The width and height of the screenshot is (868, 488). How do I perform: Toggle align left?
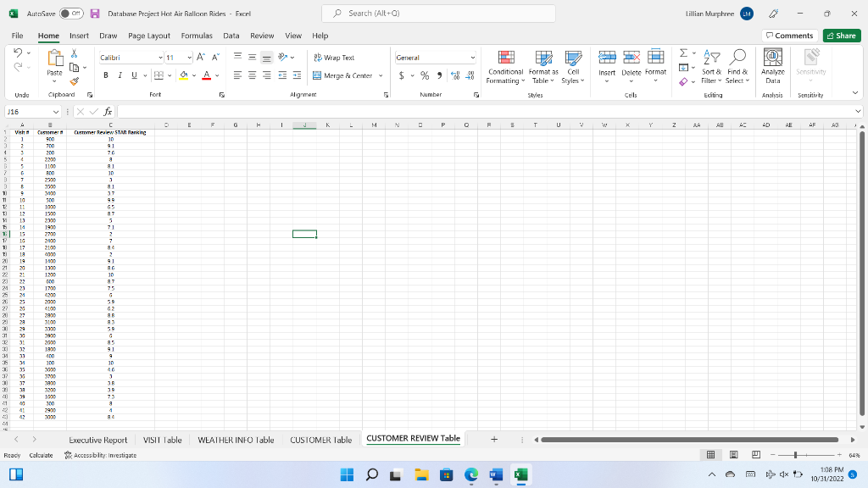point(237,75)
